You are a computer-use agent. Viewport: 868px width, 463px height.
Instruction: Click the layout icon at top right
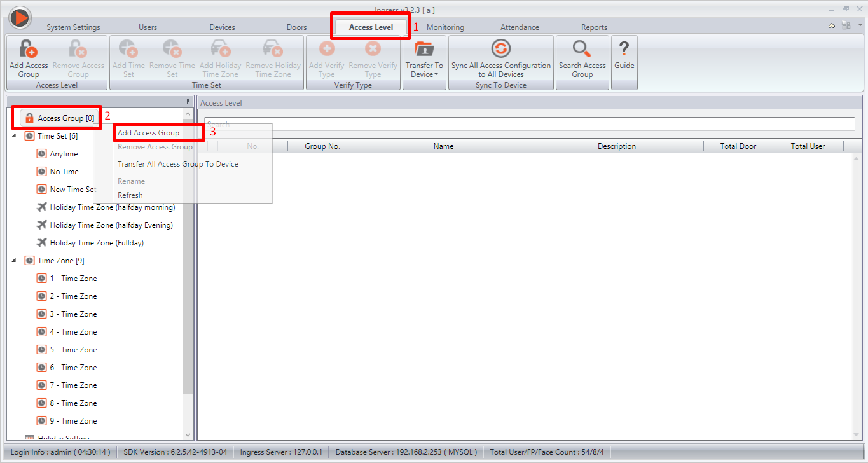846,25
